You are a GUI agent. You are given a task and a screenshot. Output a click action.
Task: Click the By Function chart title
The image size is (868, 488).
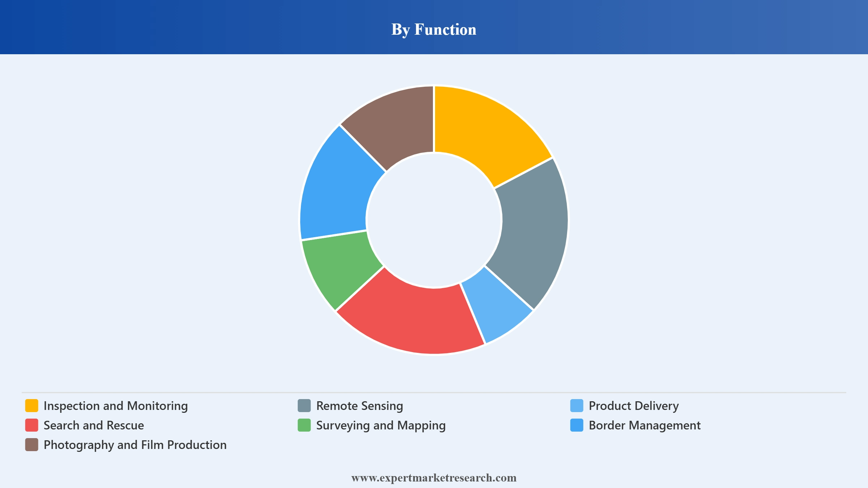coord(434,29)
